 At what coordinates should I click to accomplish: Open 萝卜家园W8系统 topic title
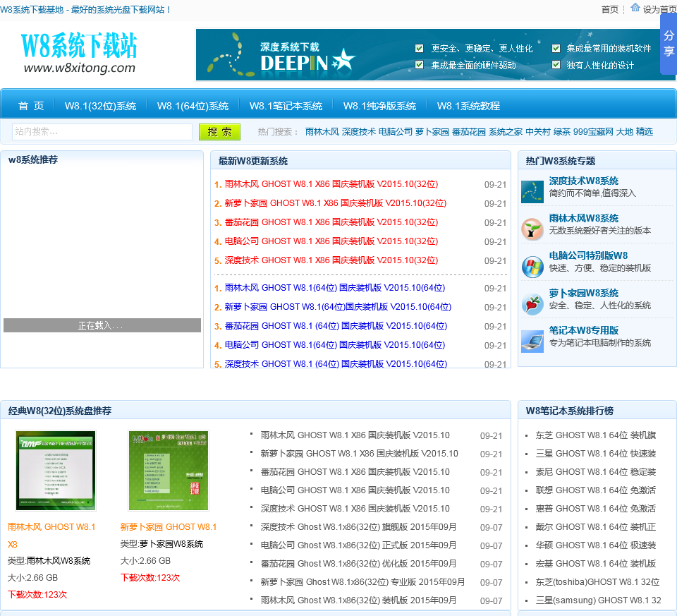point(584,293)
